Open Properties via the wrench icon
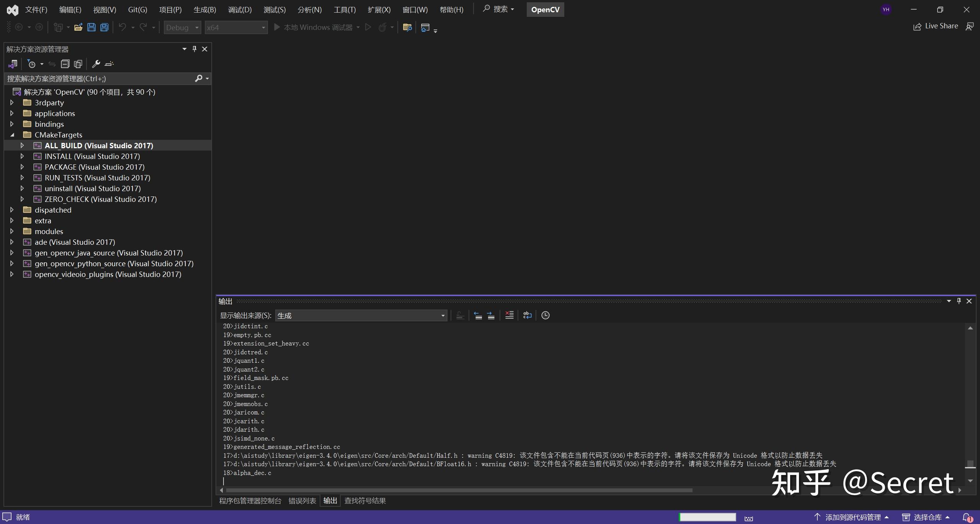 click(96, 64)
